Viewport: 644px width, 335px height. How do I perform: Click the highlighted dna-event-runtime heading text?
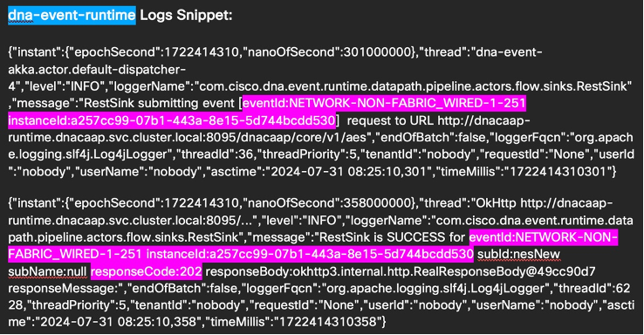(x=72, y=15)
